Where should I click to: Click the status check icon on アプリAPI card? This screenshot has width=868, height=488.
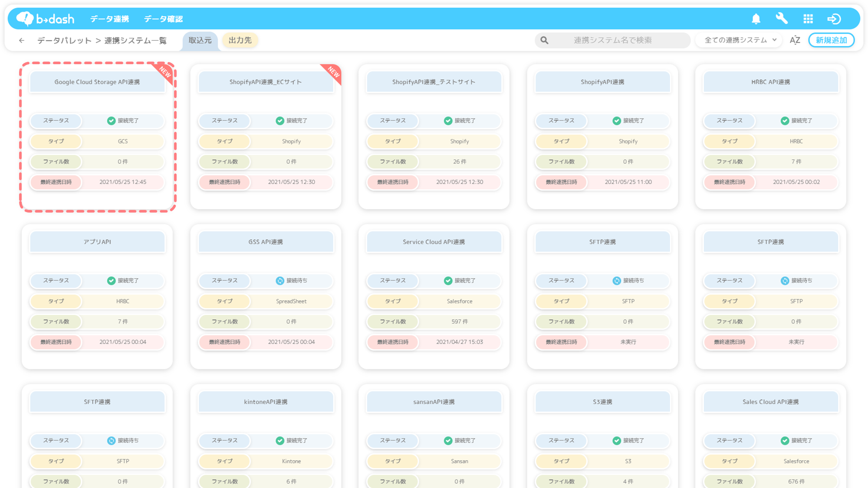coord(111,281)
